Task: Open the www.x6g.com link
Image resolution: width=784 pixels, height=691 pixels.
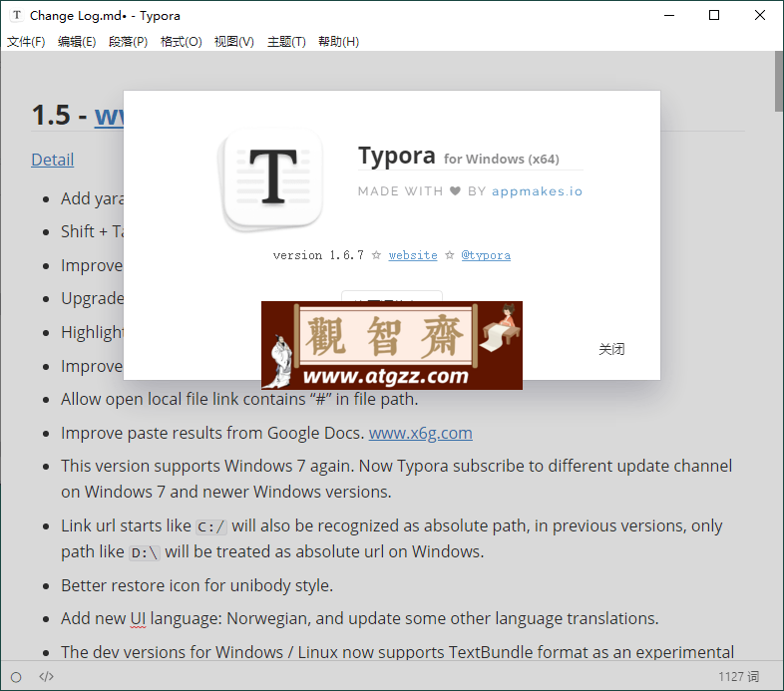Action: tap(421, 433)
